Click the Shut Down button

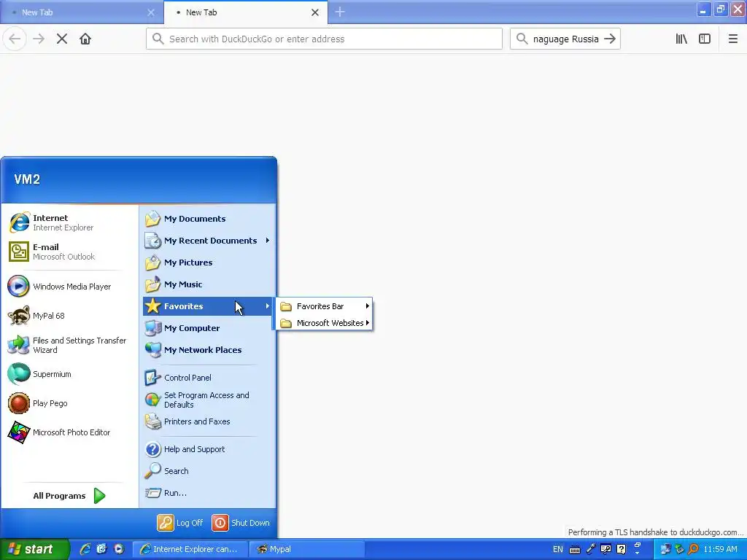pos(241,523)
